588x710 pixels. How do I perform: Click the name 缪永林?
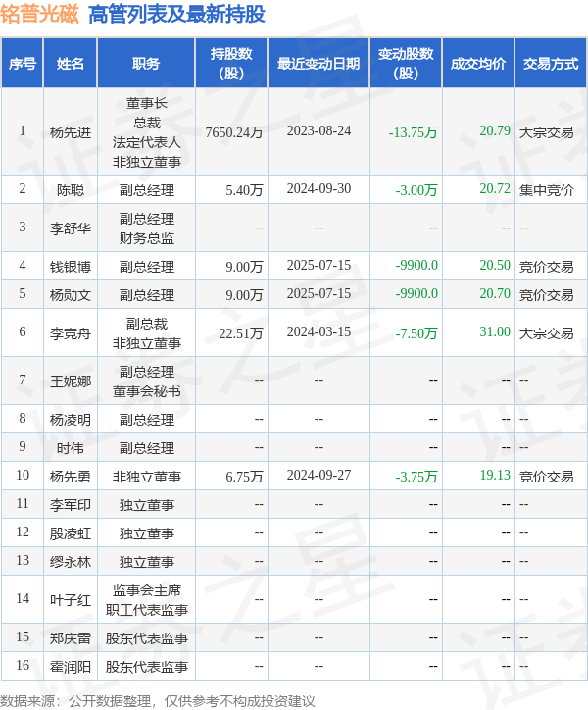(71, 562)
